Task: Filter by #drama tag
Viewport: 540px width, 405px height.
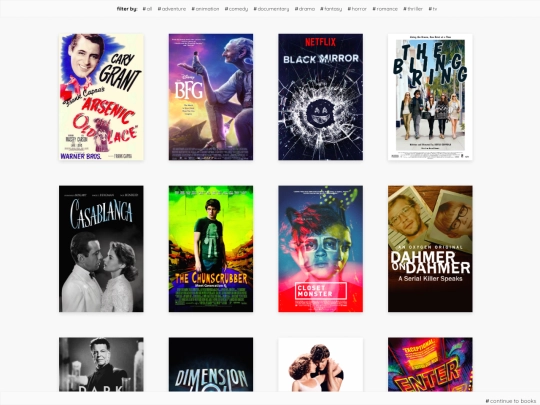Action: (x=305, y=9)
